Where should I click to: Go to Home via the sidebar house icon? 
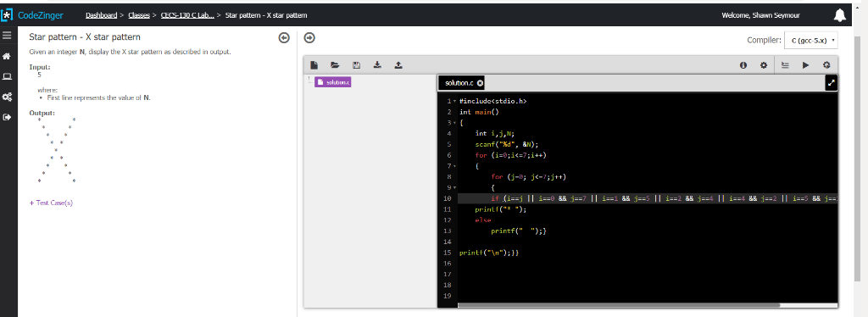[7, 56]
